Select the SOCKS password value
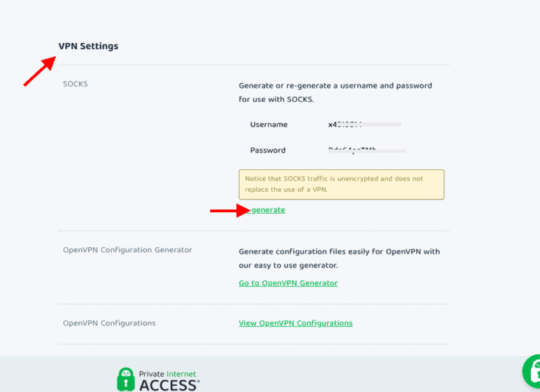 [x=352, y=150]
